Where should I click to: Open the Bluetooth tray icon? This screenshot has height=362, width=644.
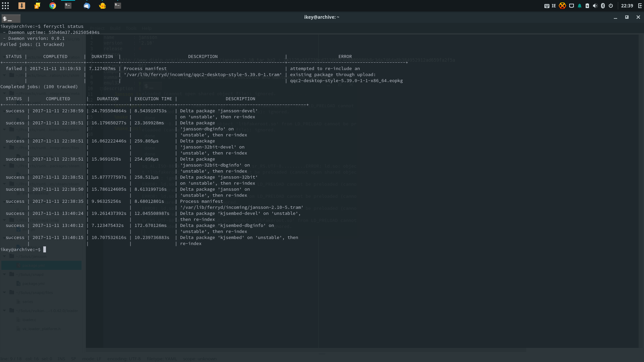[603, 6]
